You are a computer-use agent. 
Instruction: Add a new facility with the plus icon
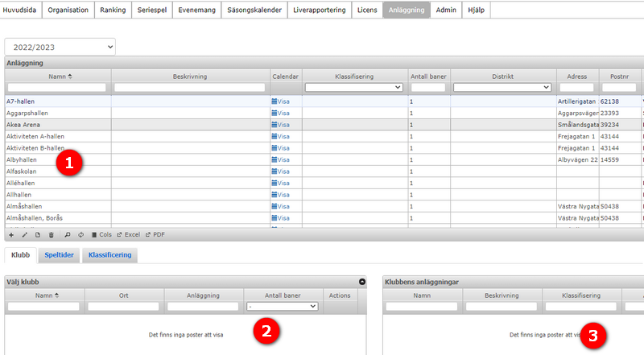[x=11, y=235]
